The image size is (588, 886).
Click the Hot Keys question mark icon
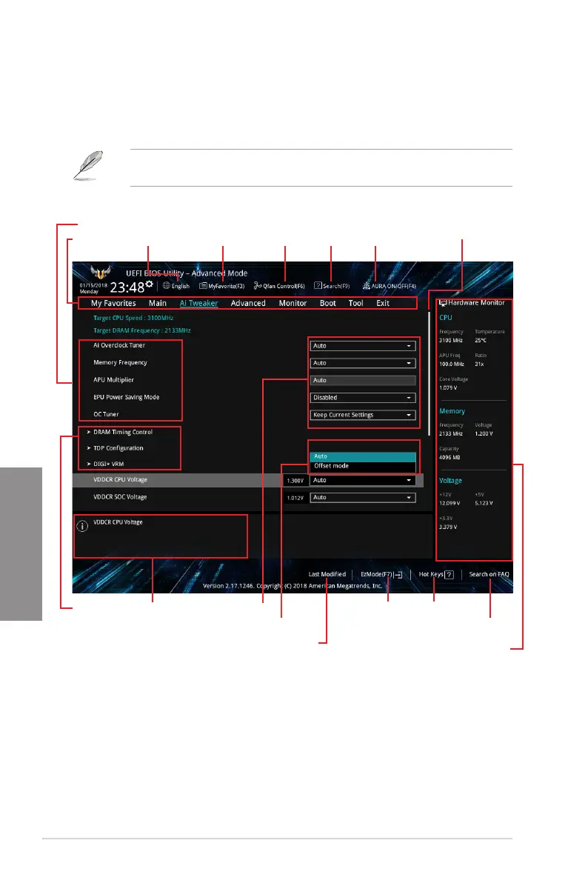(449, 575)
